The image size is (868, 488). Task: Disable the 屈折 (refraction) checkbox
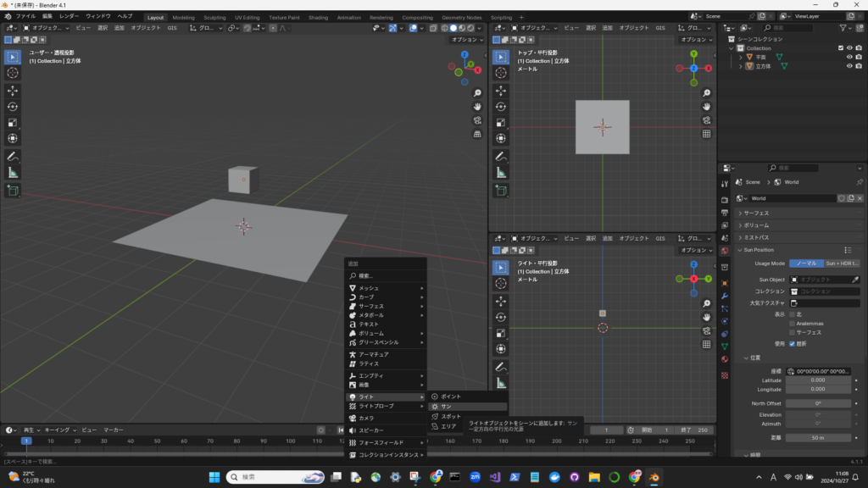tap(793, 344)
